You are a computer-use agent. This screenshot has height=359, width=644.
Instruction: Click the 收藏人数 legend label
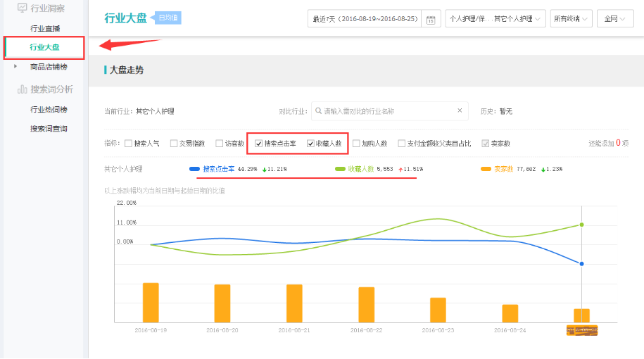coord(360,169)
